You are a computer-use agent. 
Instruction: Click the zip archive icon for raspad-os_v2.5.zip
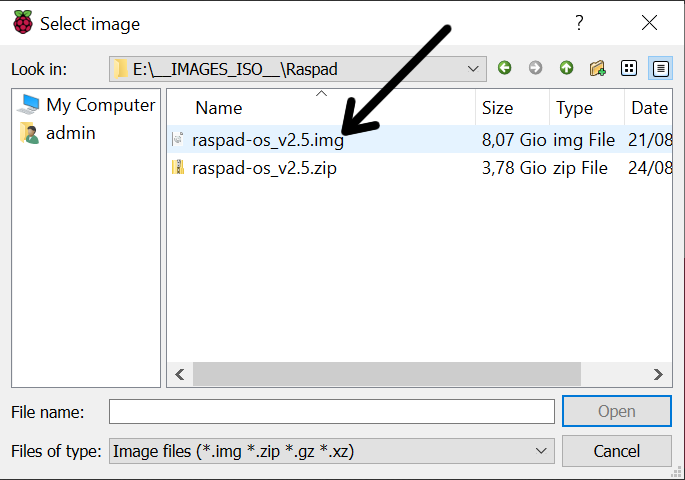[x=178, y=167]
